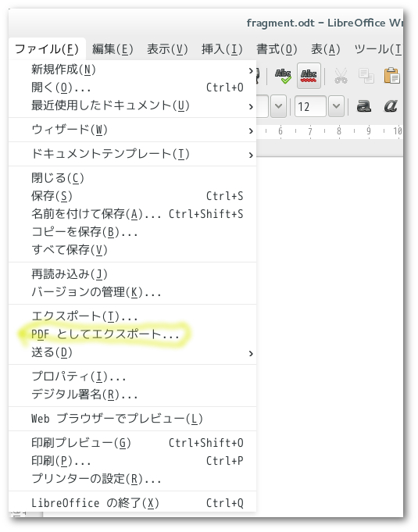This screenshot has height=532, width=418.
Task: Open the font size 12 dropdown arrow
Action: point(336,106)
